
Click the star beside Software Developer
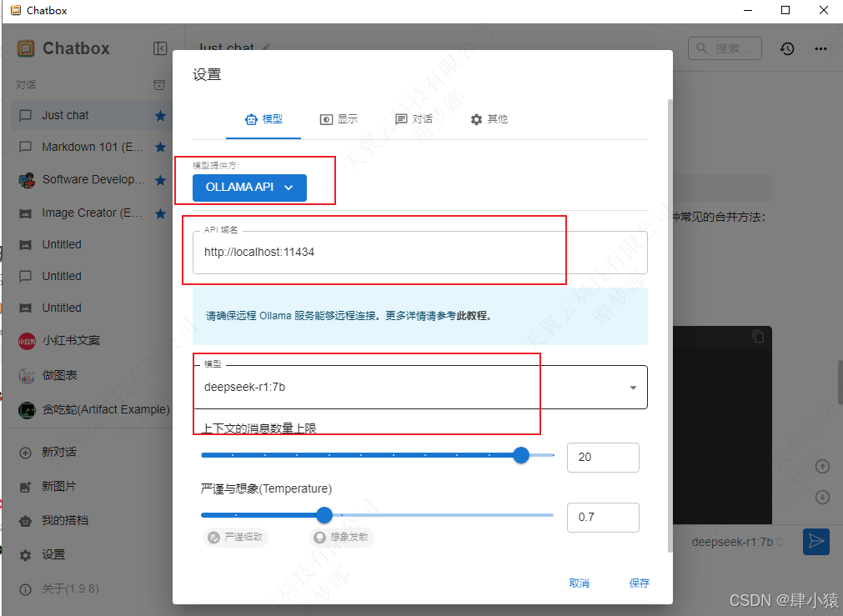pyautogui.click(x=160, y=180)
